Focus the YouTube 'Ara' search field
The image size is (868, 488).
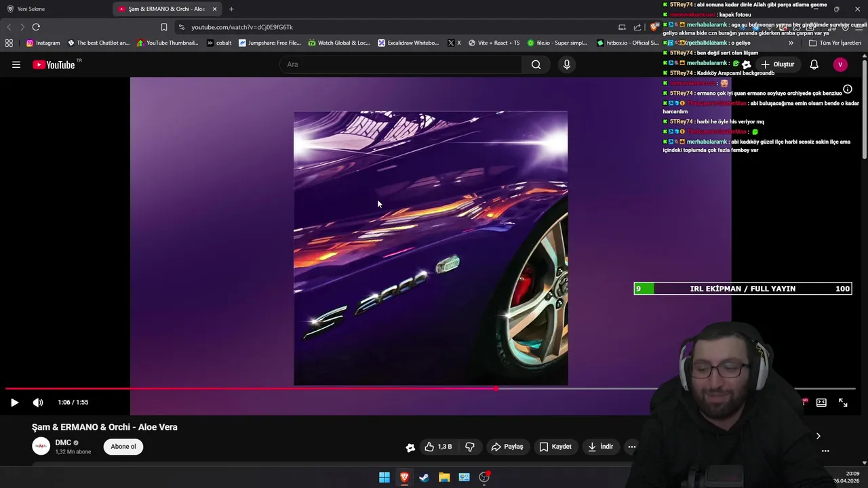pos(401,64)
